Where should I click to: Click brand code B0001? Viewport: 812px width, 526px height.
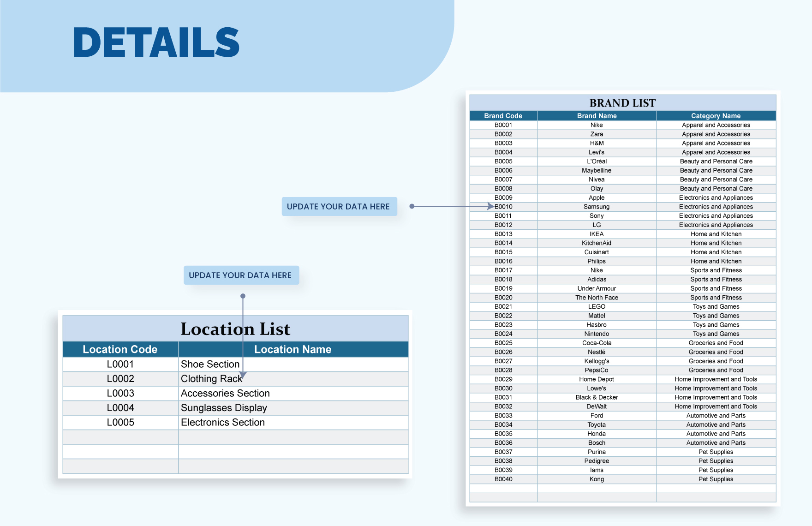click(x=503, y=125)
